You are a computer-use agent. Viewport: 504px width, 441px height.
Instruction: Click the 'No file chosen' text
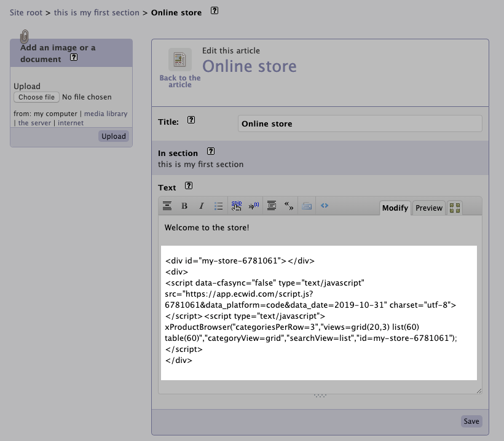[x=87, y=97]
